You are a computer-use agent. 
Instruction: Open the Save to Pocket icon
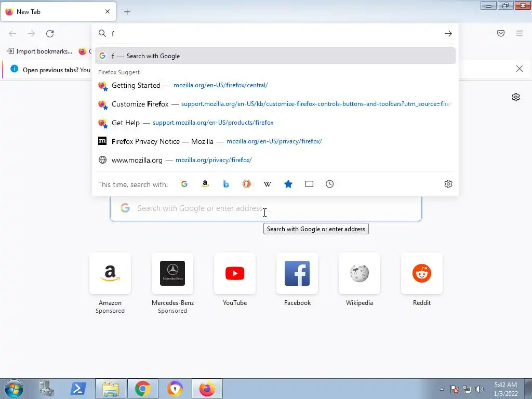(x=501, y=33)
